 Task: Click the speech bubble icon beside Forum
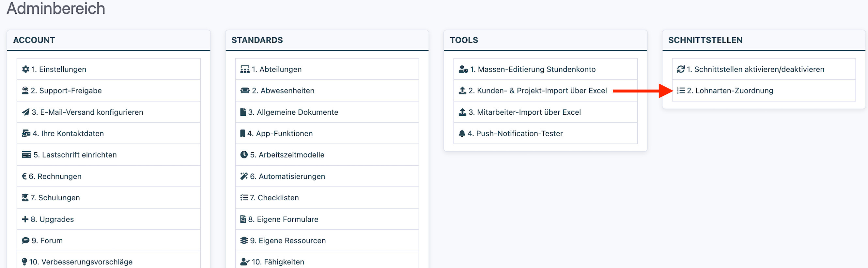click(25, 240)
